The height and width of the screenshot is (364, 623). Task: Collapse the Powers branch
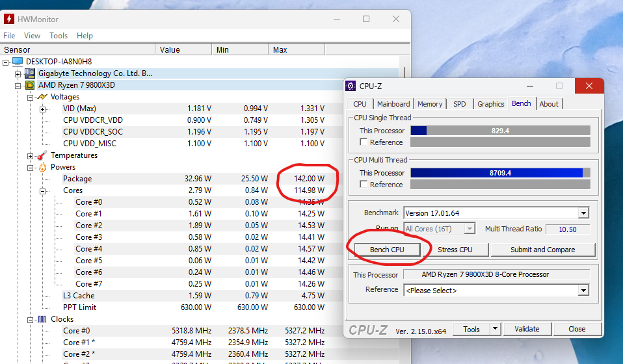[x=30, y=168]
